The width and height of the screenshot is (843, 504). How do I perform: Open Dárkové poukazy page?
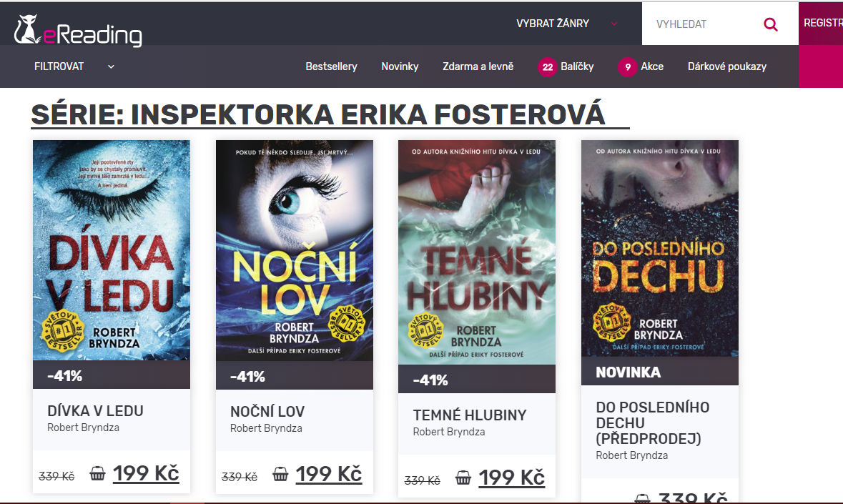click(x=727, y=66)
